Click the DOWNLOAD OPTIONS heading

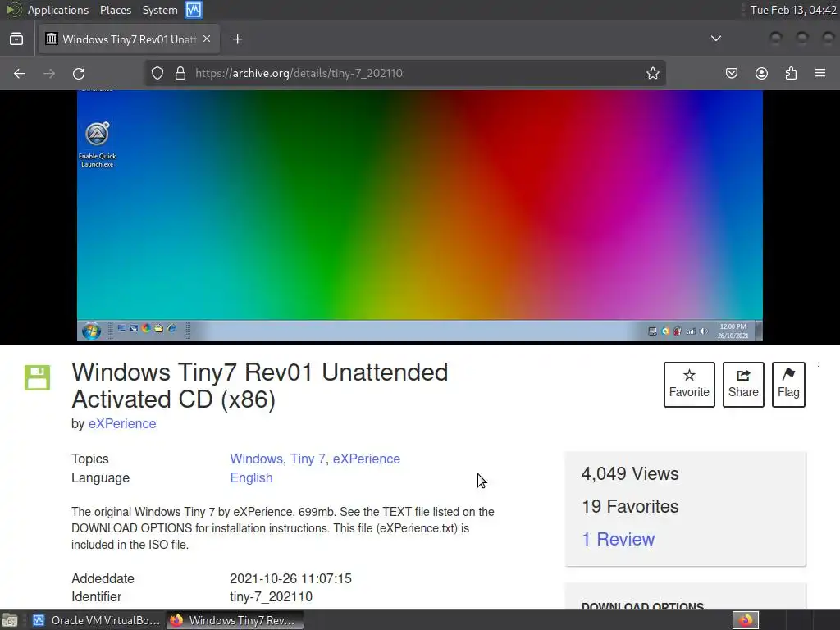642,605
